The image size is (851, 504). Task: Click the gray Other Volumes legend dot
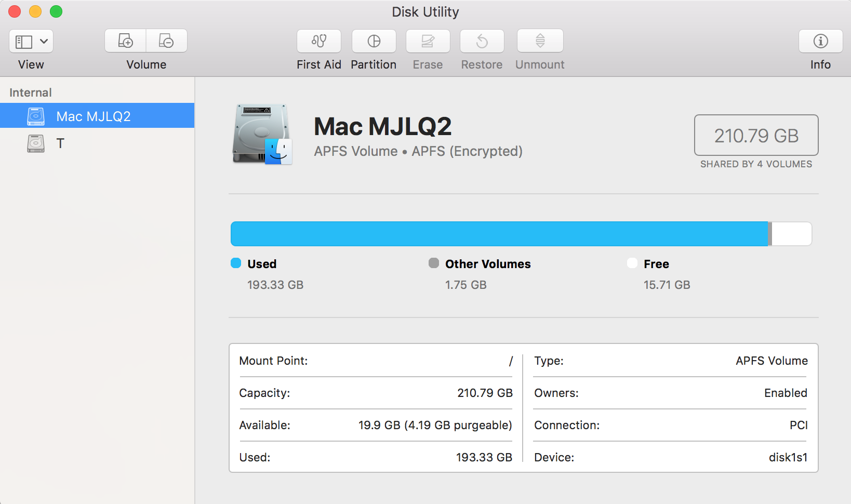(x=434, y=263)
